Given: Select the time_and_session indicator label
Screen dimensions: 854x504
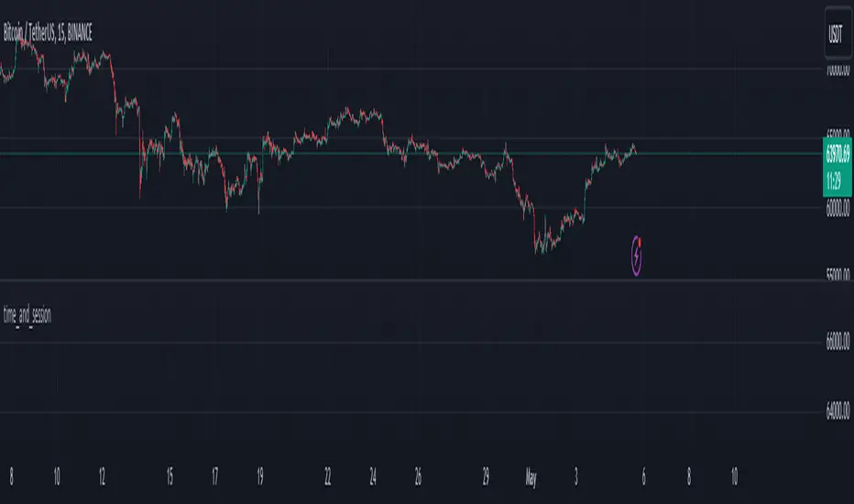Looking at the screenshot, I should 27,315.
